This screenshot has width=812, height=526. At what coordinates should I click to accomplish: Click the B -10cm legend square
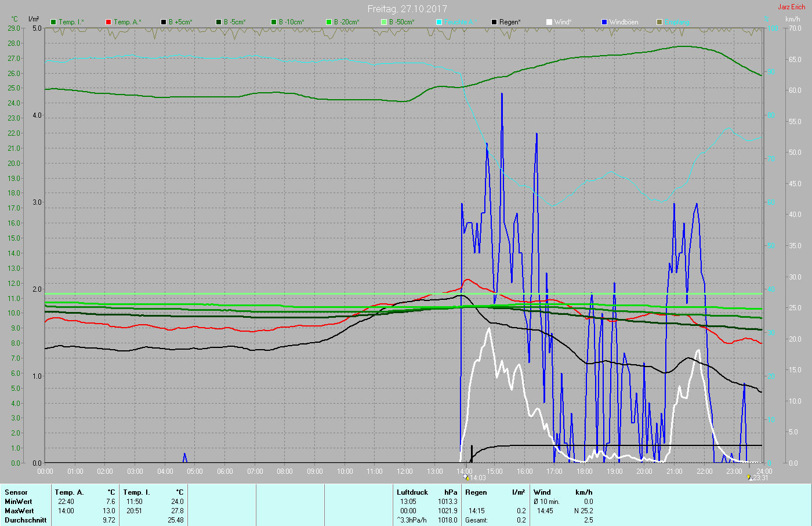click(x=274, y=22)
